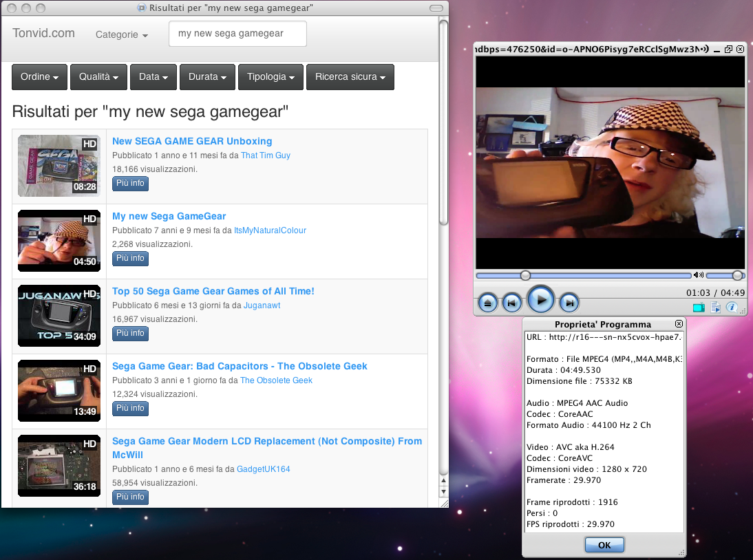Click the toolbar pill button in browser title bar
753x560 pixels.
point(436,8)
